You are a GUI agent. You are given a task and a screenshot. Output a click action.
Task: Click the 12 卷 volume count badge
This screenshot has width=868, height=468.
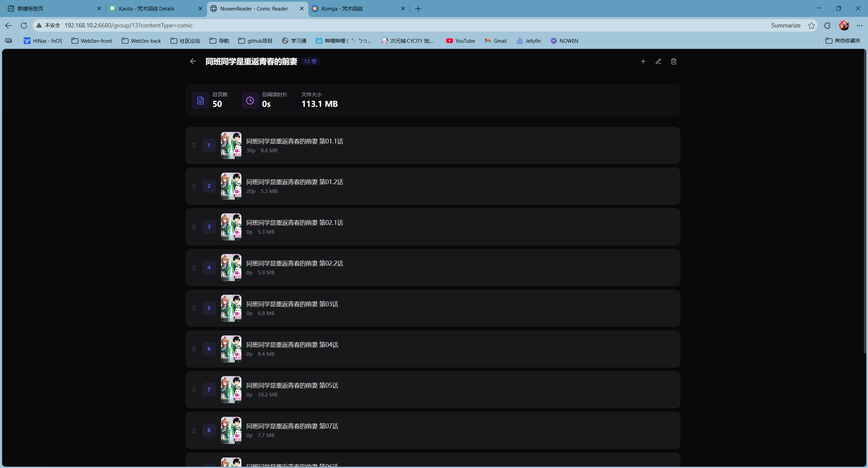point(310,61)
